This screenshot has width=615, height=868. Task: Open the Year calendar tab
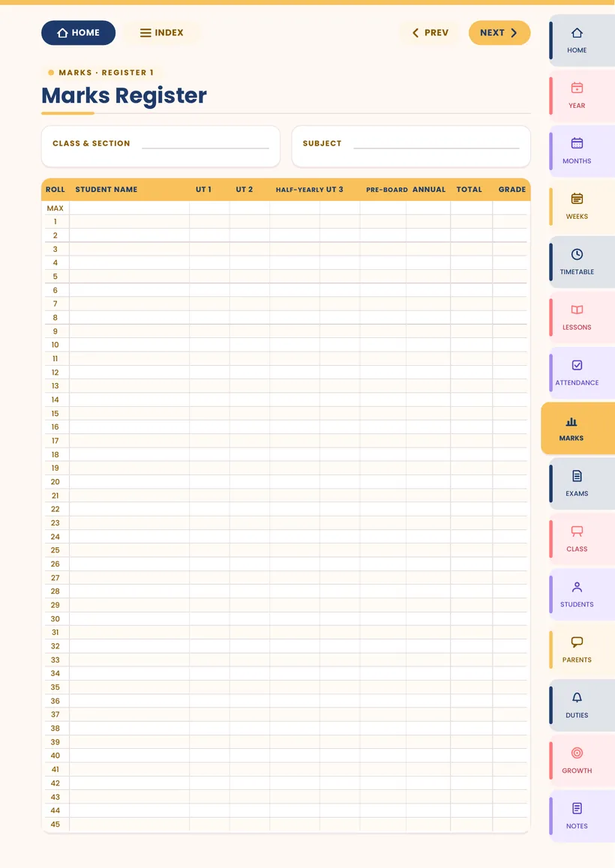coord(582,97)
